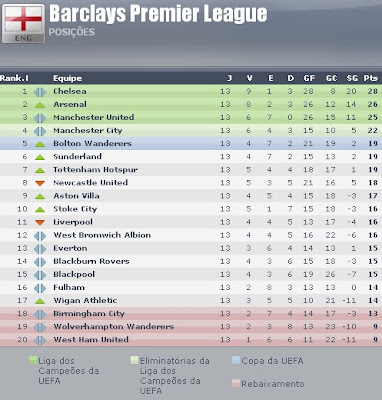This screenshot has height=400, width=382.
Task: Click West Ham United's unchanged position icon
Action: coord(40,340)
